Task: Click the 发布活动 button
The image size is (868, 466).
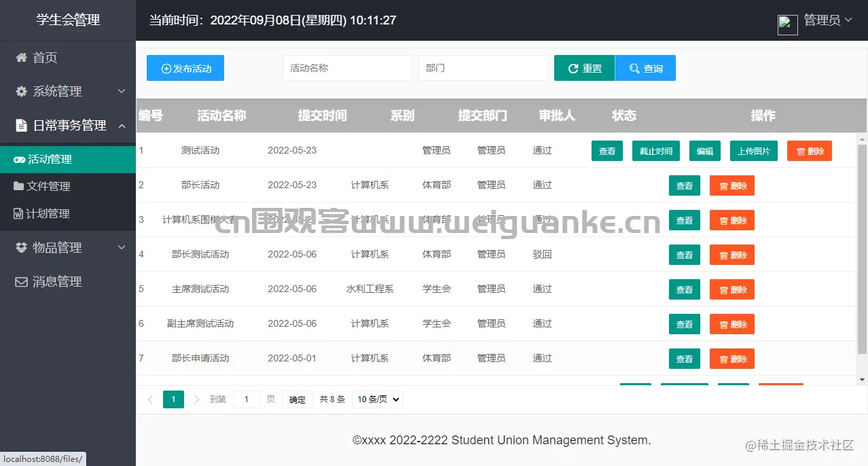Action: (185, 68)
